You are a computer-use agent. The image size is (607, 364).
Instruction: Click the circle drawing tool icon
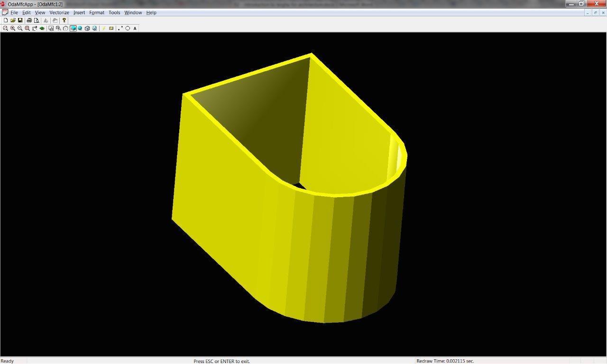pyautogui.click(x=128, y=28)
